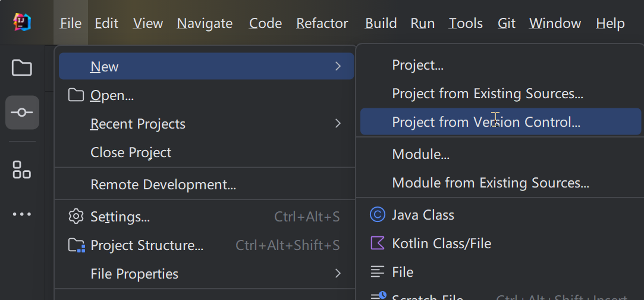Screen dimensions: 644x300
Task: Expand the Recent Projects submenu arrow
Action: click(338, 124)
